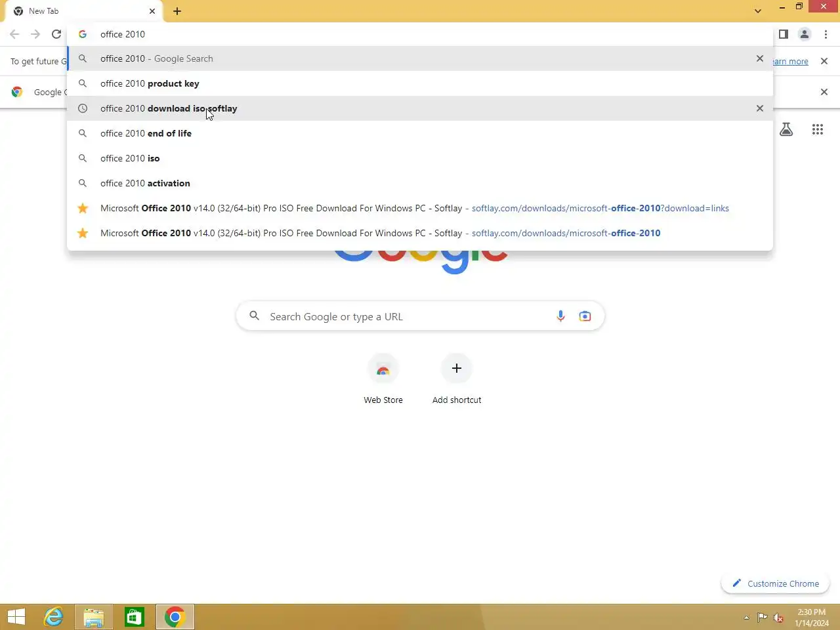Click the browser forward arrow
The image size is (840, 630).
(35, 34)
